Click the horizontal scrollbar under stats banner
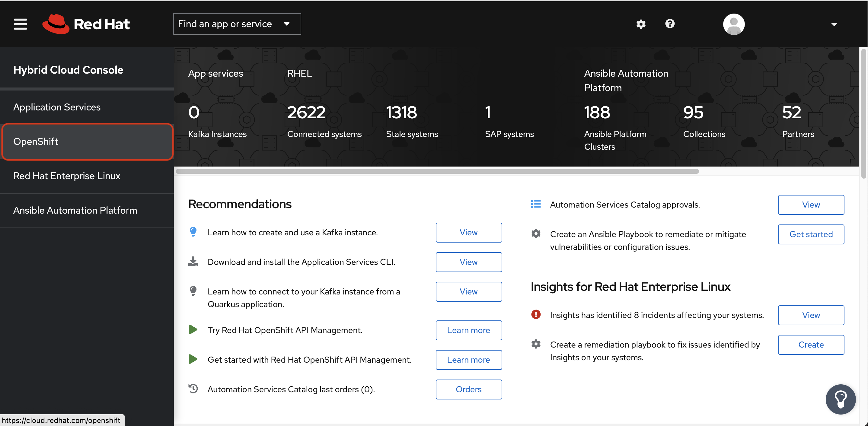 [x=437, y=171]
